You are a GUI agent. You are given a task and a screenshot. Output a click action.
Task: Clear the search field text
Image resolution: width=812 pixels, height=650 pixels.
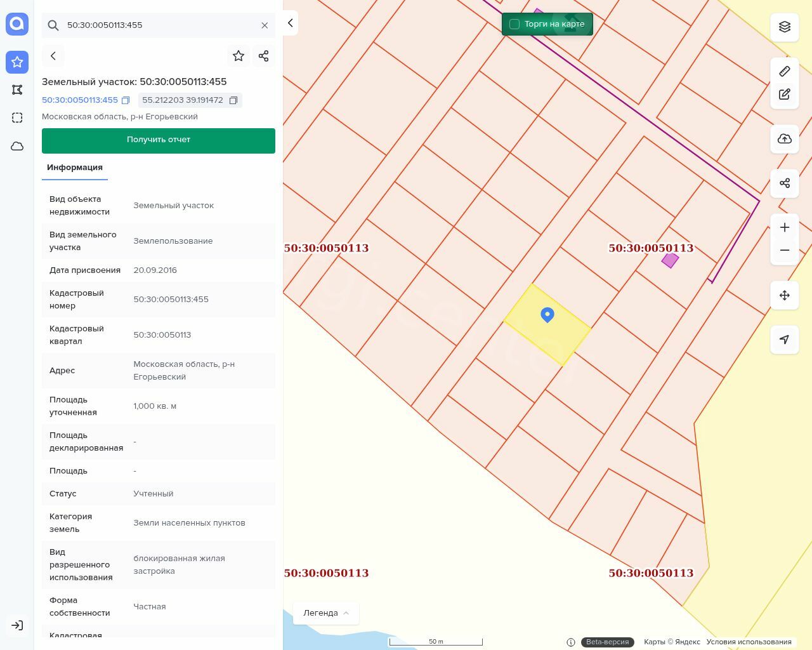265,25
